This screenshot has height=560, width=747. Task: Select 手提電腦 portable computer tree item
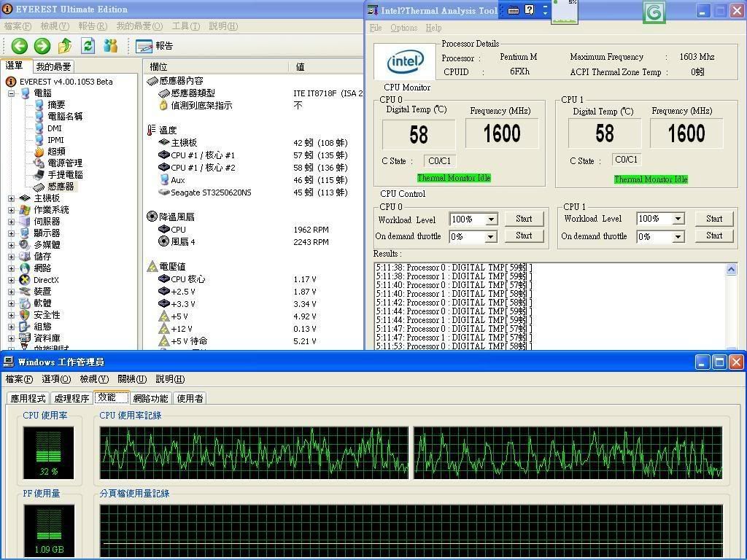point(65,175)
